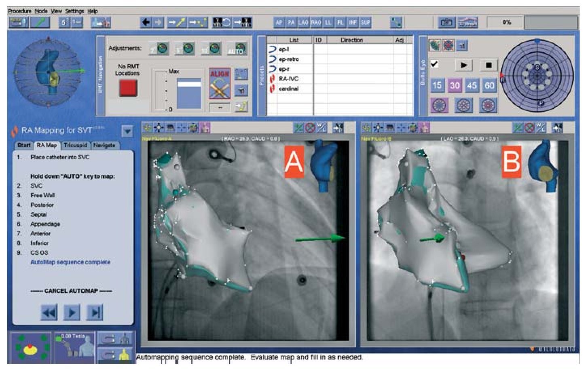Select the 30 degree Bulls Eye button
The height and width of the screenshot is (372, 588).
pos(455,85)
